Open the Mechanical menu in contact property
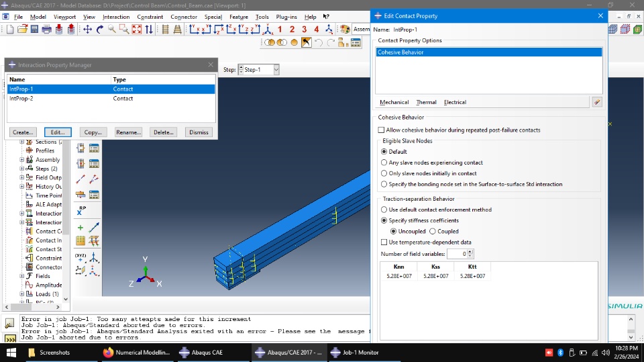Viewport: 644px width, 362px height. click(x=394, y=102)
